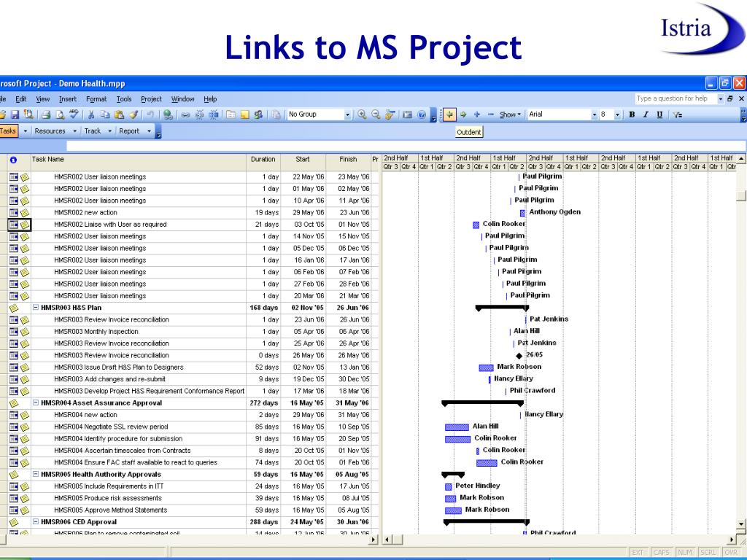Screen dimensions: 747x560
Task: Click the Split Task icon
Action: (x=214, y=114)
